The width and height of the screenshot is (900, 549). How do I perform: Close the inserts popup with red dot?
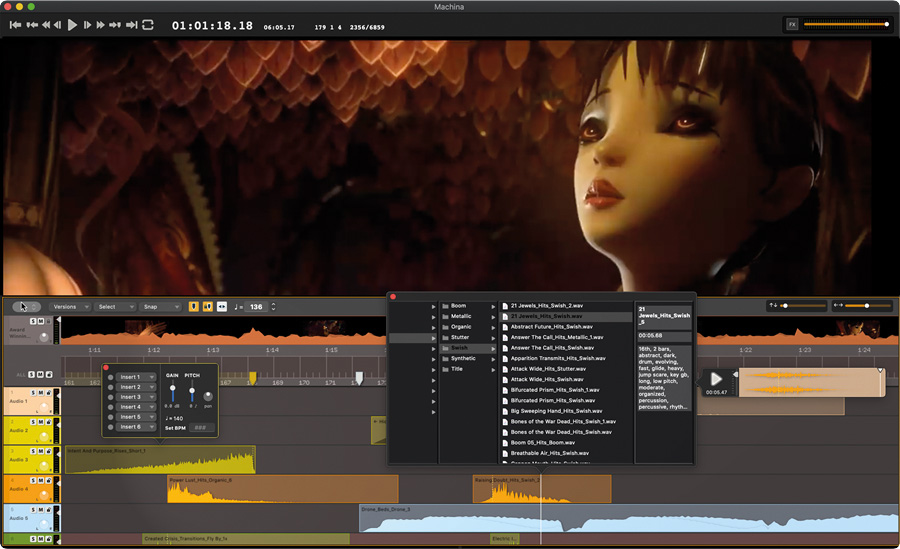pos(106,368)
